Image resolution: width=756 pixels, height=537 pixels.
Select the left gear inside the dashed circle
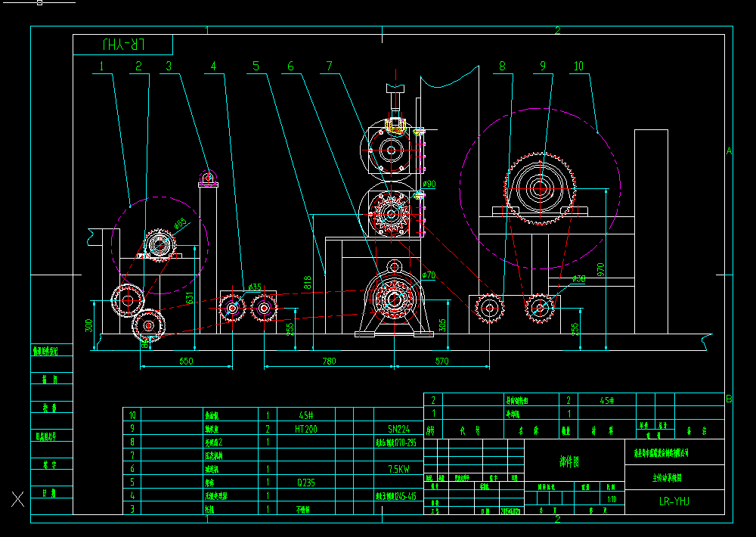tap(159, 242)
